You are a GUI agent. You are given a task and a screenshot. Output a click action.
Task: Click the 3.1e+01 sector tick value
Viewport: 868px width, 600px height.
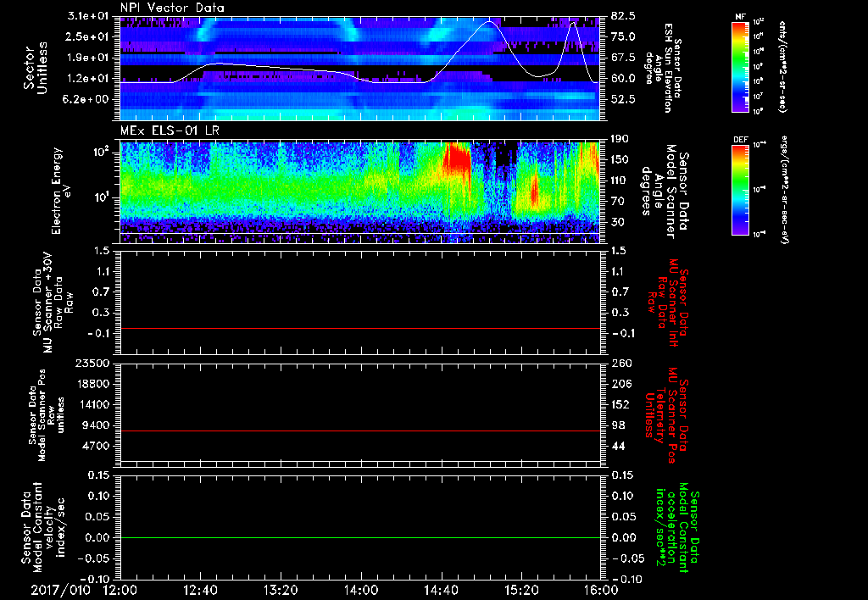pos(87,16)
